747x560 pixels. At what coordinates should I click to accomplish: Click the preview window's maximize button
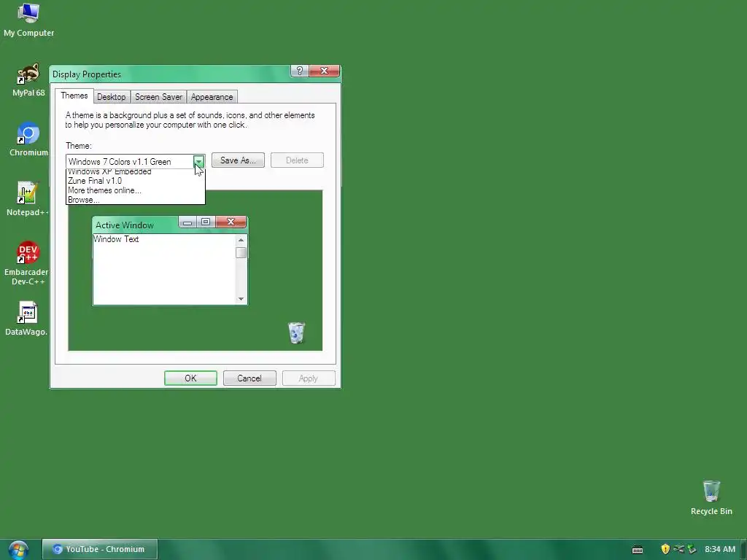coord(206,222)
